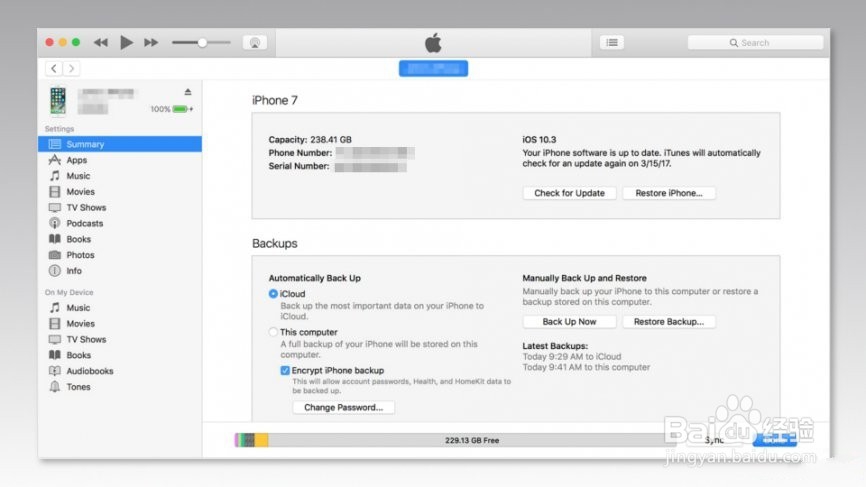866x487 pixels.
Task: Click the Check for Update button
Action: (569, 193)
